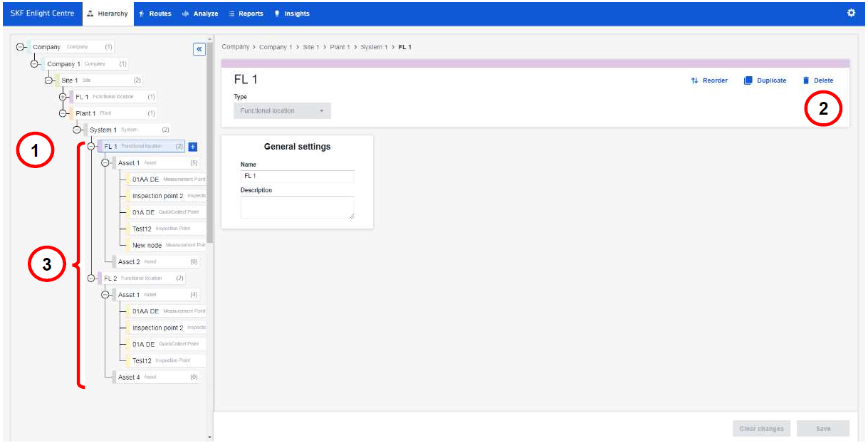Click the Duplicate pages icon
The image size is (868, 448).
[x=748, y=80]
